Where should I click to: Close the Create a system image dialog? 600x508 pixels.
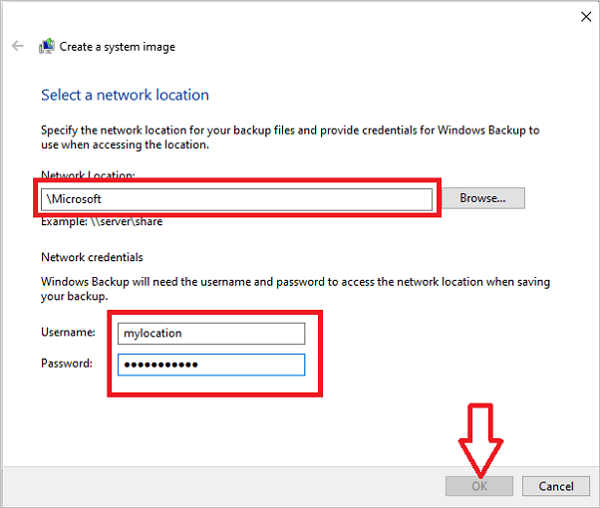coord(584,16)
